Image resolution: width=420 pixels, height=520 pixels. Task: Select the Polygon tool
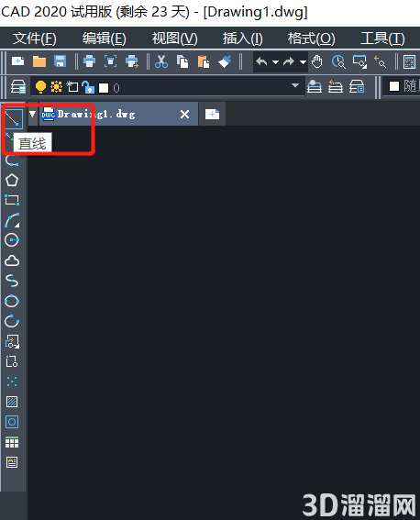click(12, 181)
